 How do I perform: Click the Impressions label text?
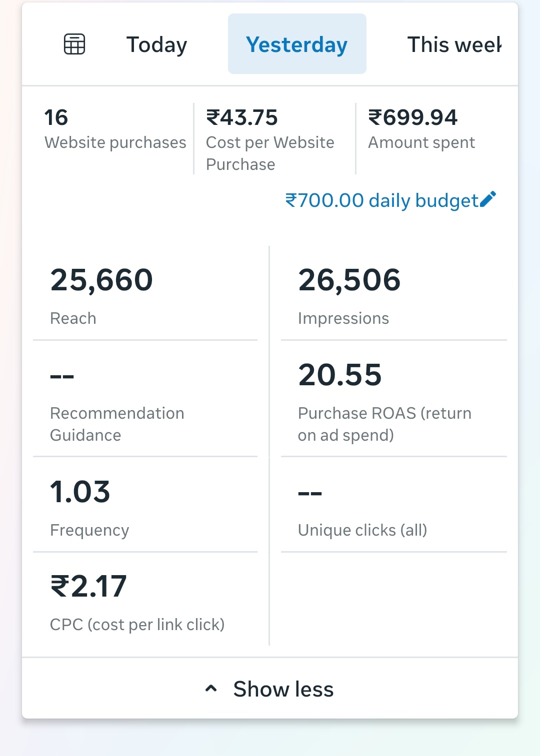click(343, 318)
